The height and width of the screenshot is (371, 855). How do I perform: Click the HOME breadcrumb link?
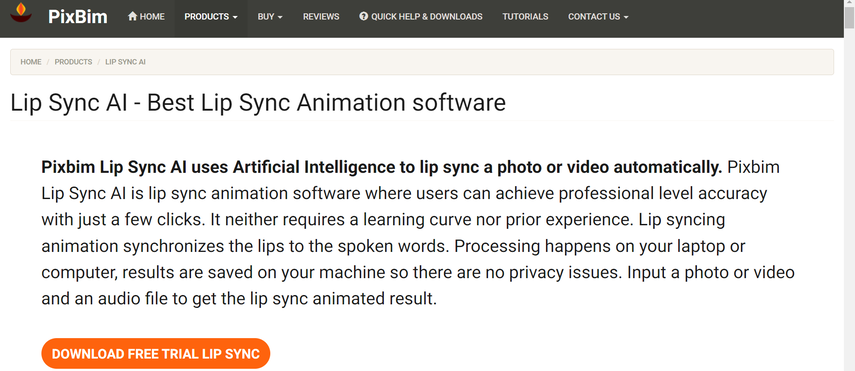tap(31, 62)
